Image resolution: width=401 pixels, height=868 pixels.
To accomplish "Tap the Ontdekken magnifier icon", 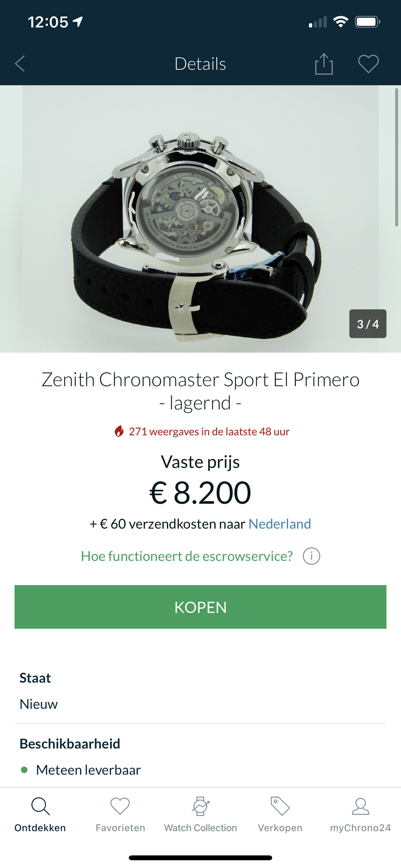I will (x=40, y=806).
